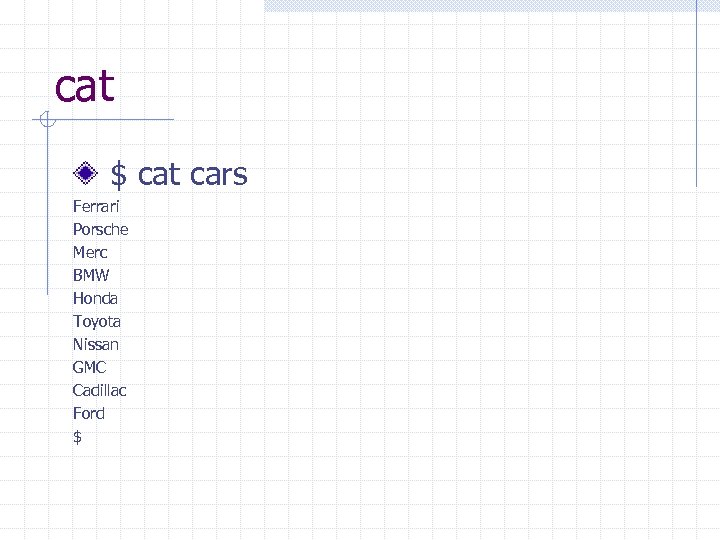Image resolution: width=720 pixels, height=540 pixels.
Task: Select the word "Merc"
Action: (x=90, y=253)
